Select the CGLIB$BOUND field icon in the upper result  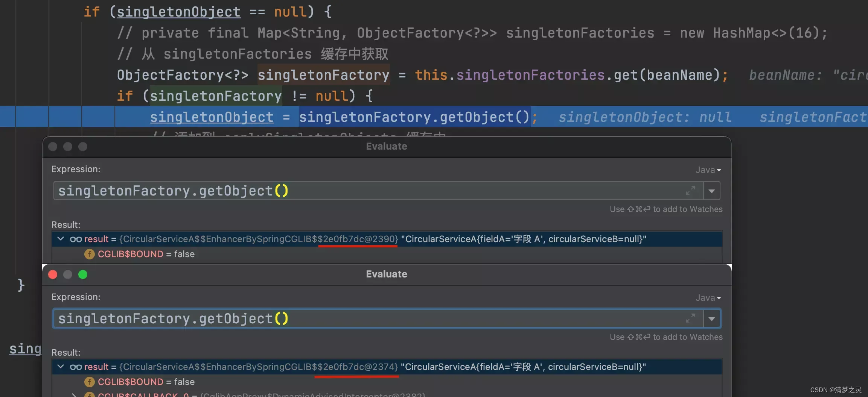tap(89, 254)
